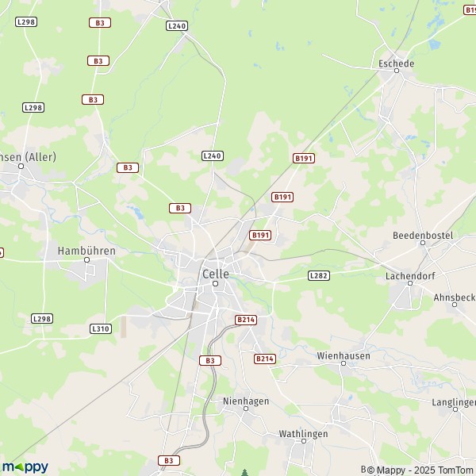Select the Eschede town marker
This screenshot has height=476, width=476.
[x=397, y=71]
